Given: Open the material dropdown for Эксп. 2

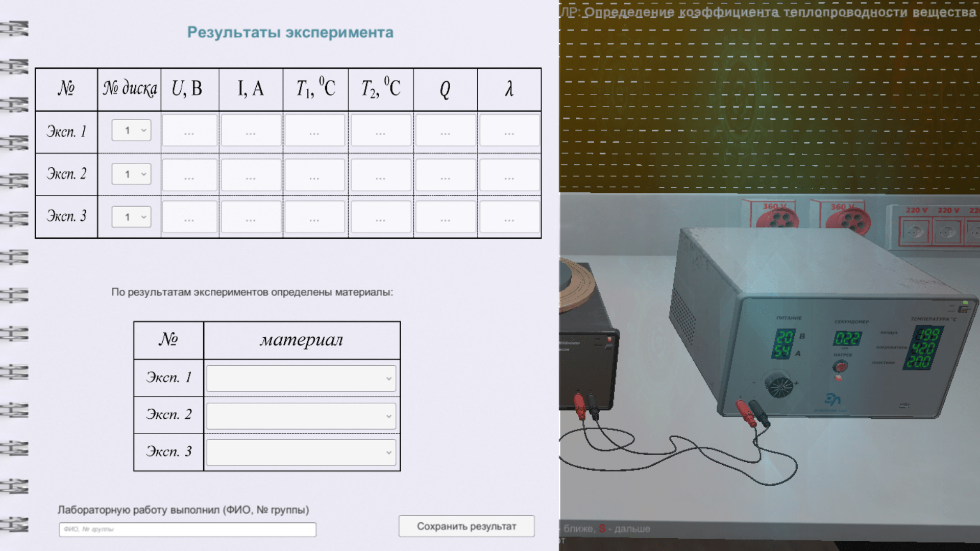Looking at the screenshot, I should click(301, 415).
